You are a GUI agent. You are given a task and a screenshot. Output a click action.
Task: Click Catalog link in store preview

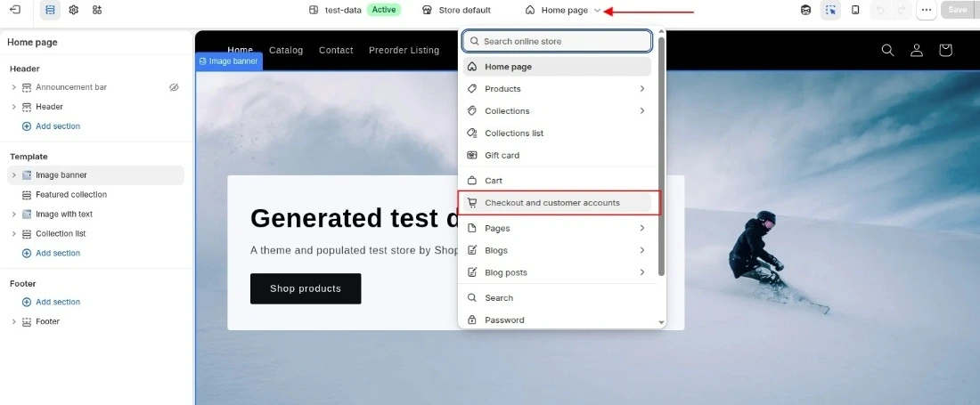coord(286,50)
